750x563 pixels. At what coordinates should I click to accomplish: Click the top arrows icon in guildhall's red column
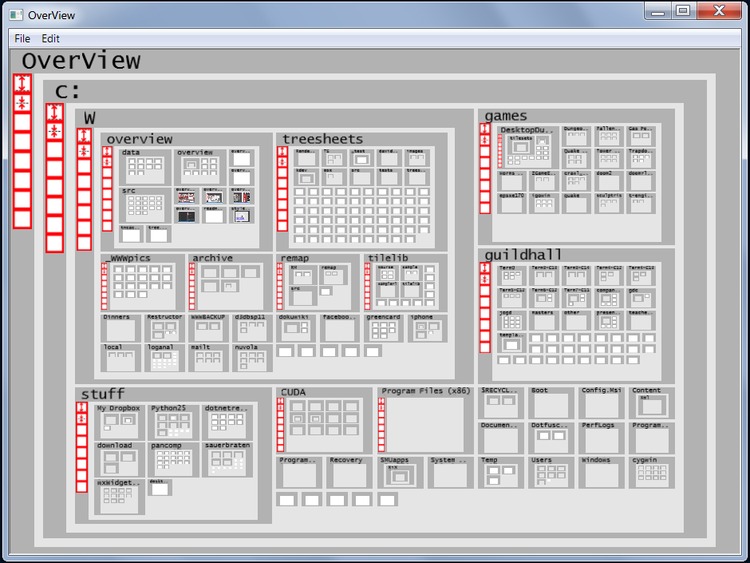pos(485,267)
